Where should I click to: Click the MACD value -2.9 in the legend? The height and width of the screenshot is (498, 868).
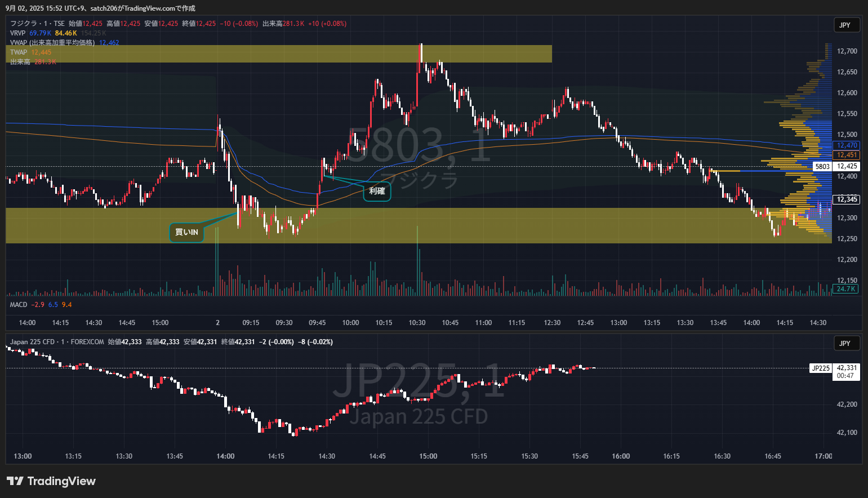38,305
